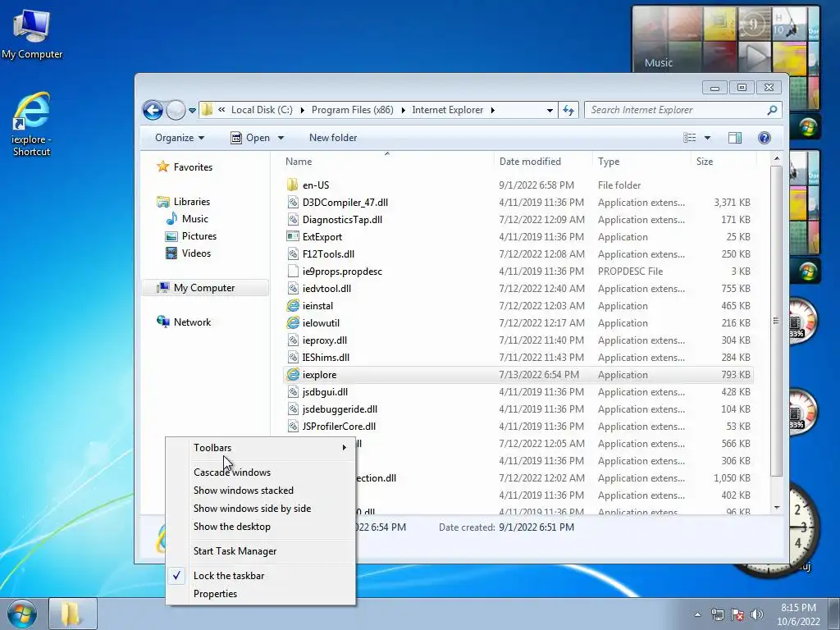Select the ieinstal application icon
Screen dimensions: 840x630
click(x=293, y=306)
